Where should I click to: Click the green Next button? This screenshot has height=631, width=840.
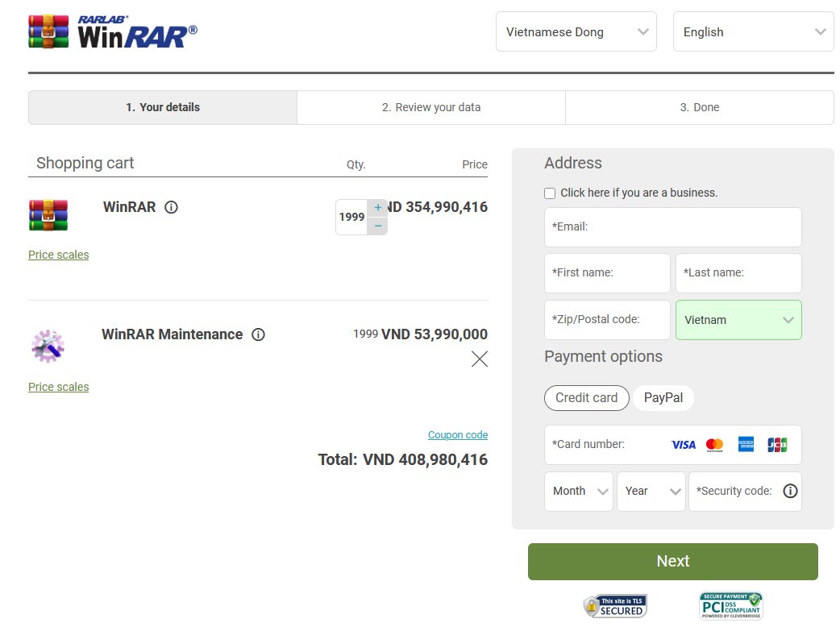pyautogui.click(x=673, y=562)
